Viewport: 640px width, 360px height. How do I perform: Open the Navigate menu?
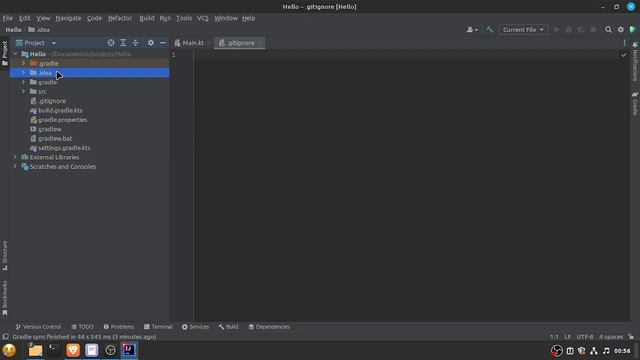click(68, 18)
